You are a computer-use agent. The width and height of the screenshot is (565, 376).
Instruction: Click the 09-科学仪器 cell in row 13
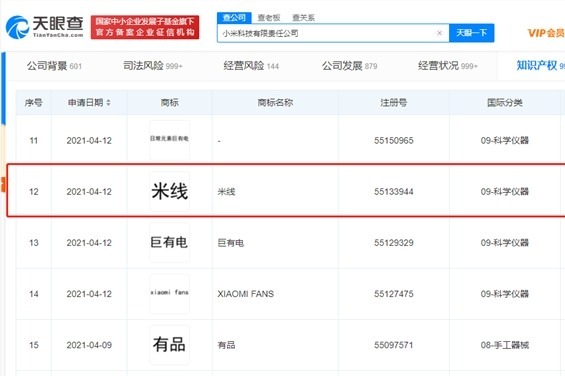click(504, 243)
